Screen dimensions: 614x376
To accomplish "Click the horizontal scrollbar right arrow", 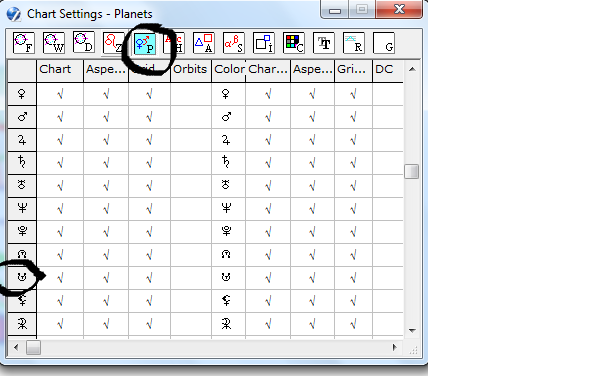I will point(394,347).
